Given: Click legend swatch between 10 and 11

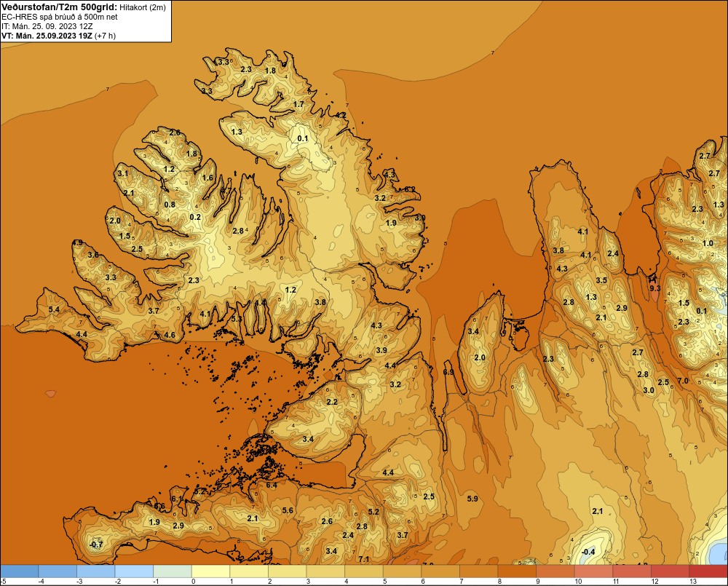Looking at the screenshot, I should pos(594,571).
